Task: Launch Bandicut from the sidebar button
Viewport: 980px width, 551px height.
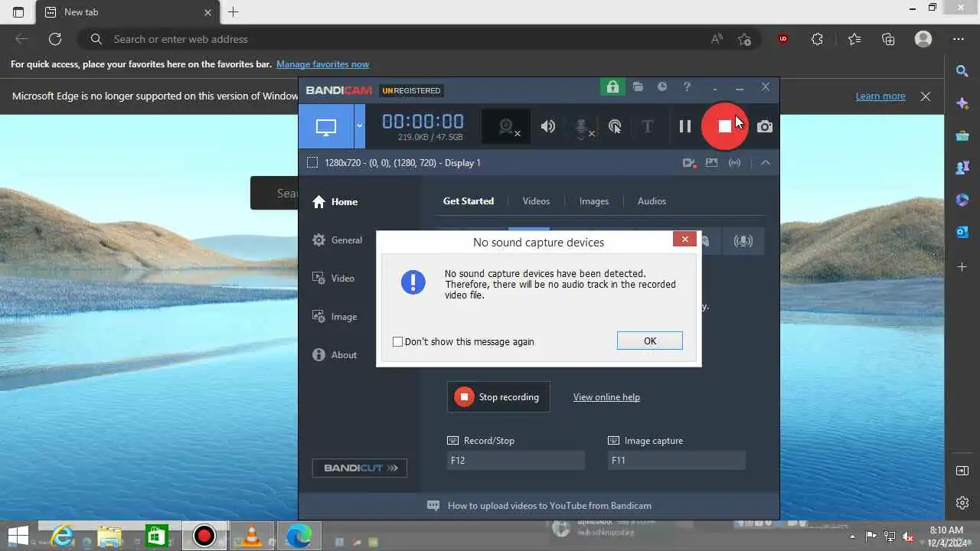Action: (x=360, y=468)
